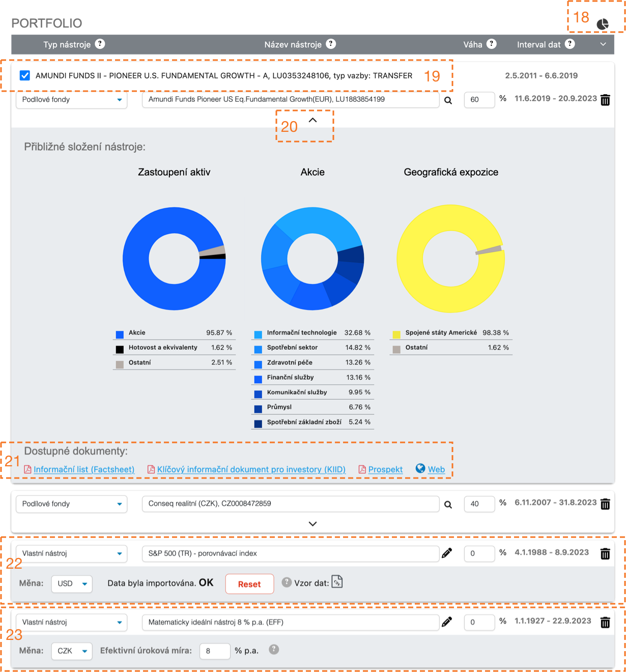Click the red Reset button
Viewport: 626px width, 672px height.
(249, 584)
